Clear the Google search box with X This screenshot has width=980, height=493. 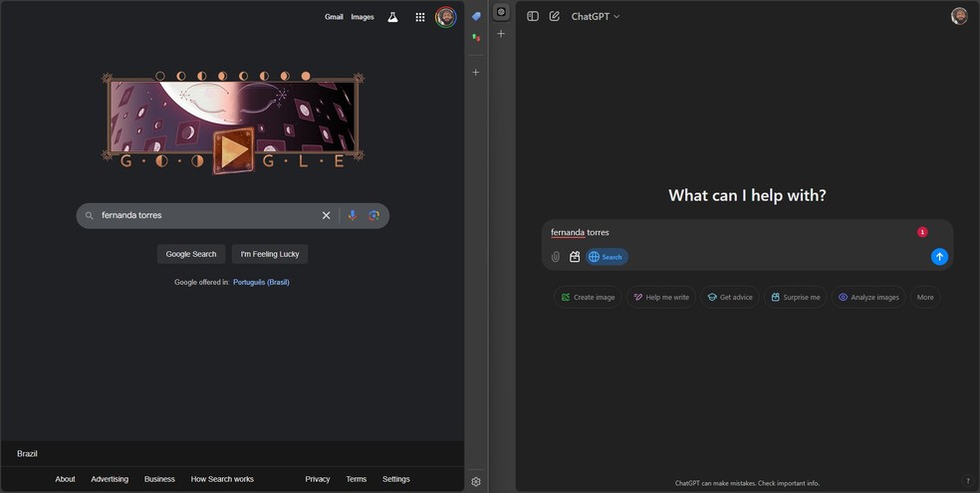click(x=327, y=215)
